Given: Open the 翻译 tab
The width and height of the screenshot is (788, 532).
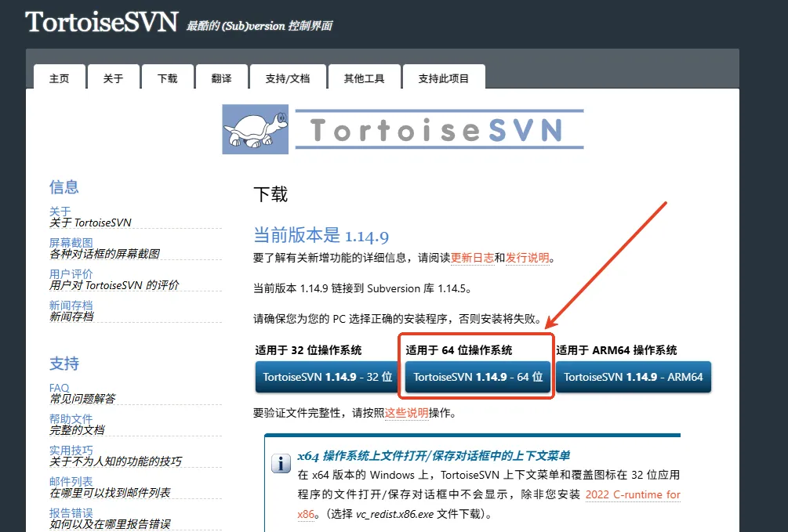Looking at the screenshot, I should [x=222, y=78].
